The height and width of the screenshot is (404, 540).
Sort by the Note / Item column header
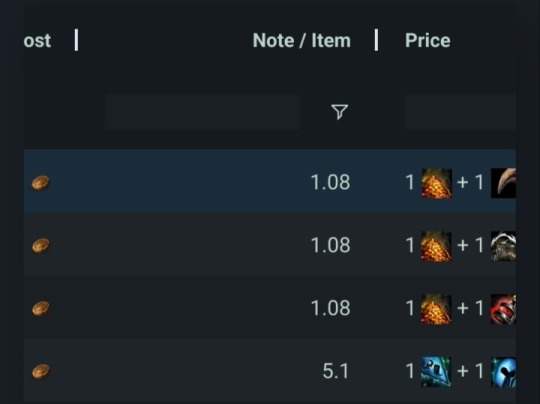[x=302, y=41]
